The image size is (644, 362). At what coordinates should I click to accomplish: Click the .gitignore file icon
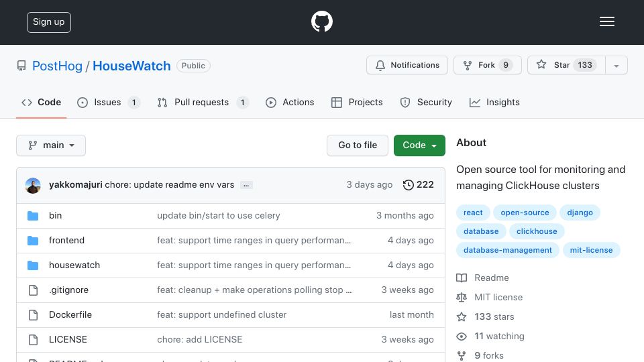(x=33, y=290)
